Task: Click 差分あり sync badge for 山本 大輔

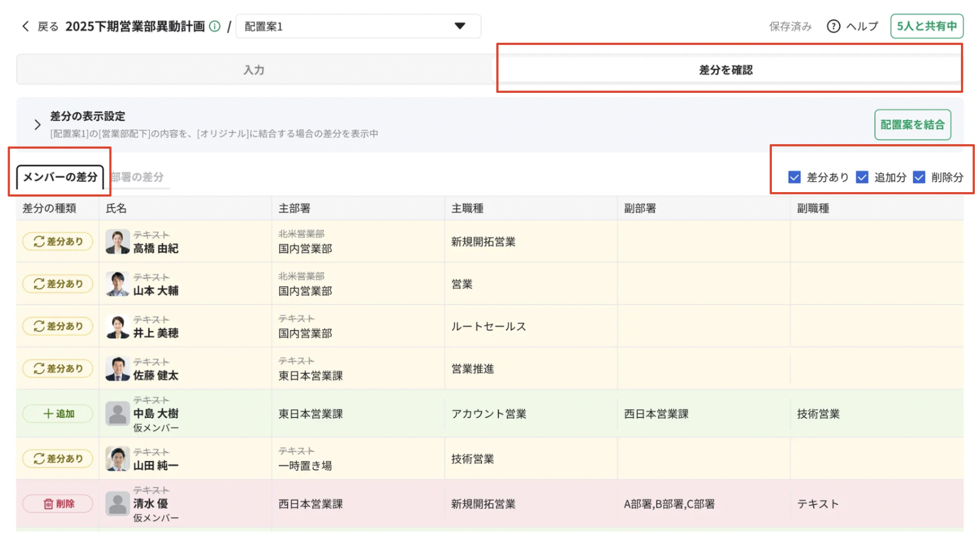Action: pos(58,284)
